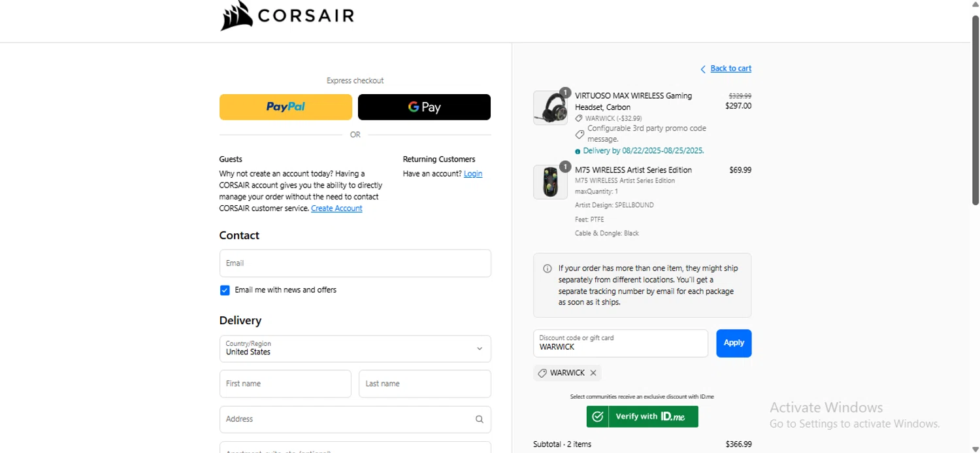Click the address search magnifier icon
The width and height of the screenshot is (980, 453).
tap(480, 420)
